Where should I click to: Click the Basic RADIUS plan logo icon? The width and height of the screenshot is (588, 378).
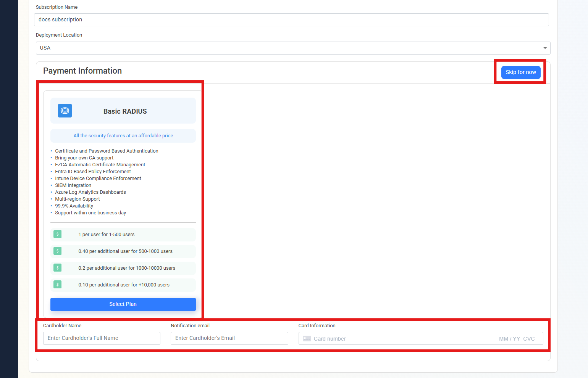pos(65,111)
